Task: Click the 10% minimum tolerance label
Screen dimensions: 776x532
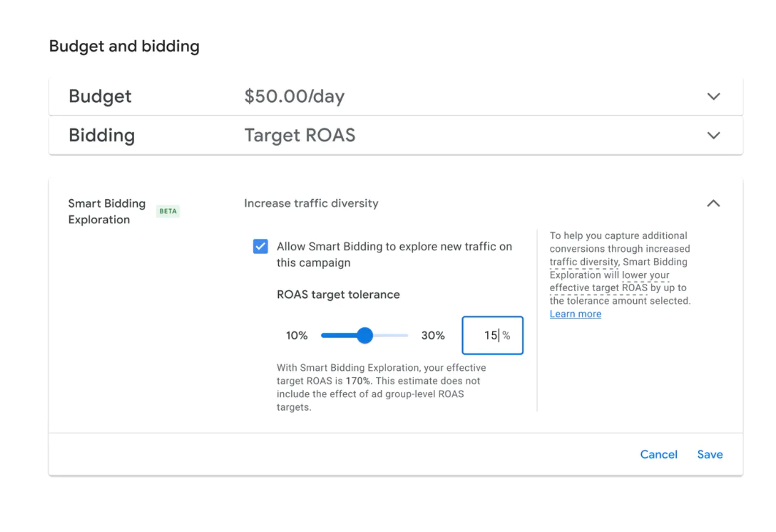Action: tap(297, 335)
